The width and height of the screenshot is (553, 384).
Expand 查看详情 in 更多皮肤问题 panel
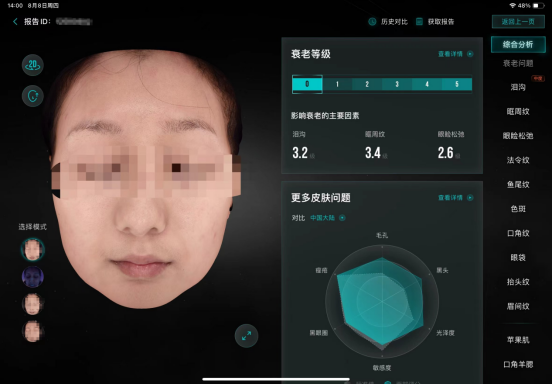click(x=450, y=197)
